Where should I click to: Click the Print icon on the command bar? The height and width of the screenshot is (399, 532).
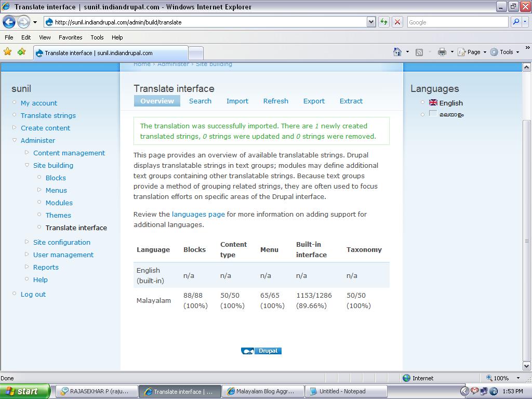(x=440, y=52)
